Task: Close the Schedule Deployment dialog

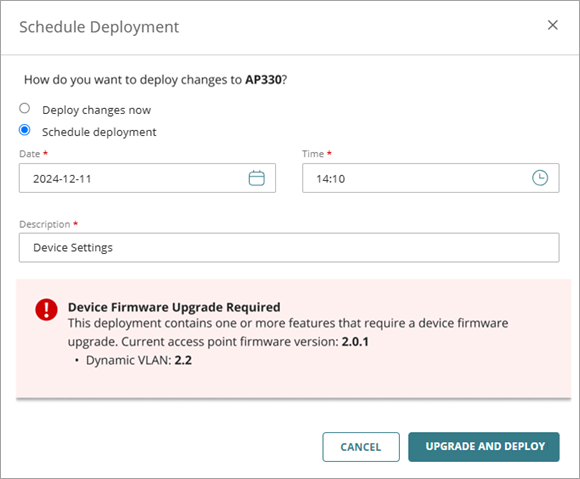Action: (x=553, y=25)
